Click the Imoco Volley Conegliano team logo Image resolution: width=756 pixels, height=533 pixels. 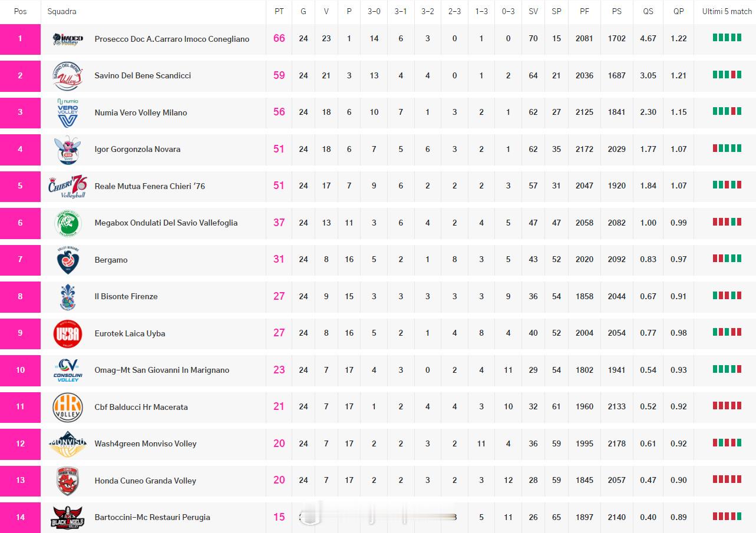(68, 39)
